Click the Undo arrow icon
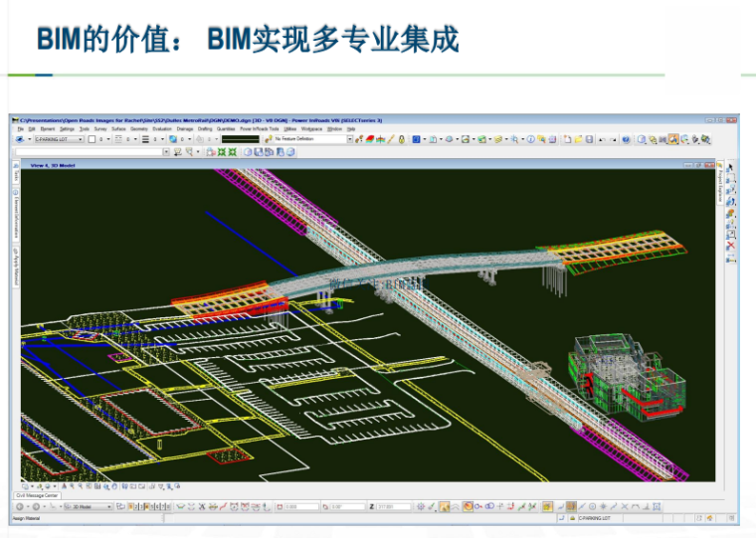 tap(601, 140)
